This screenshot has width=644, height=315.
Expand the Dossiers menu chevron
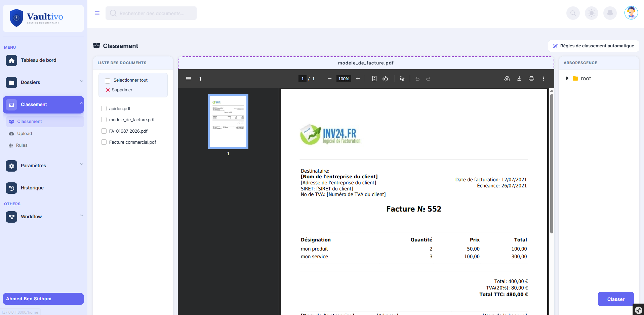coord(81,81)
